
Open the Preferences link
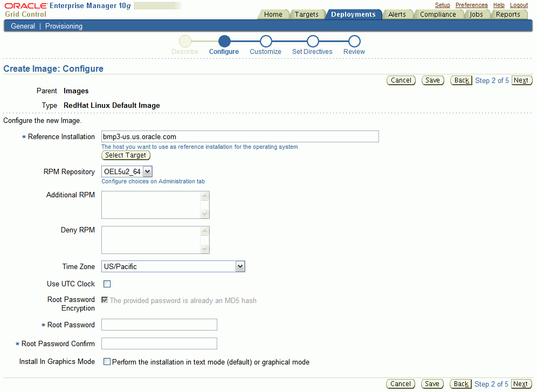471,5
